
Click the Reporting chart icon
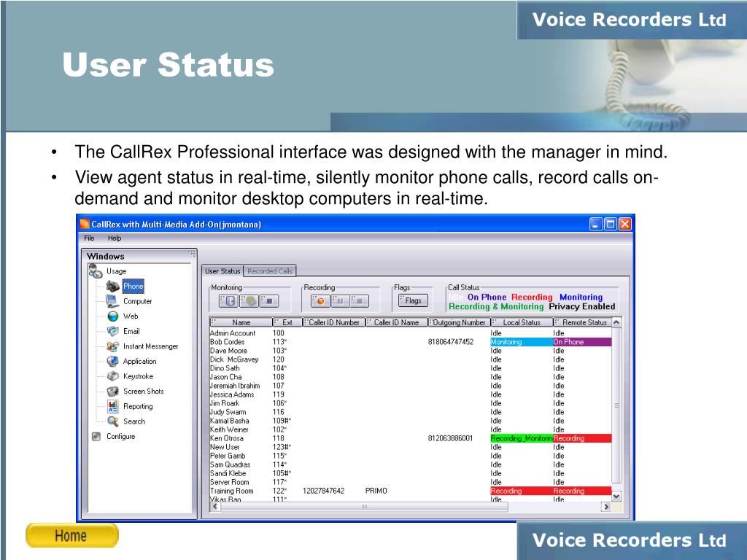click(x=113, y=406)
